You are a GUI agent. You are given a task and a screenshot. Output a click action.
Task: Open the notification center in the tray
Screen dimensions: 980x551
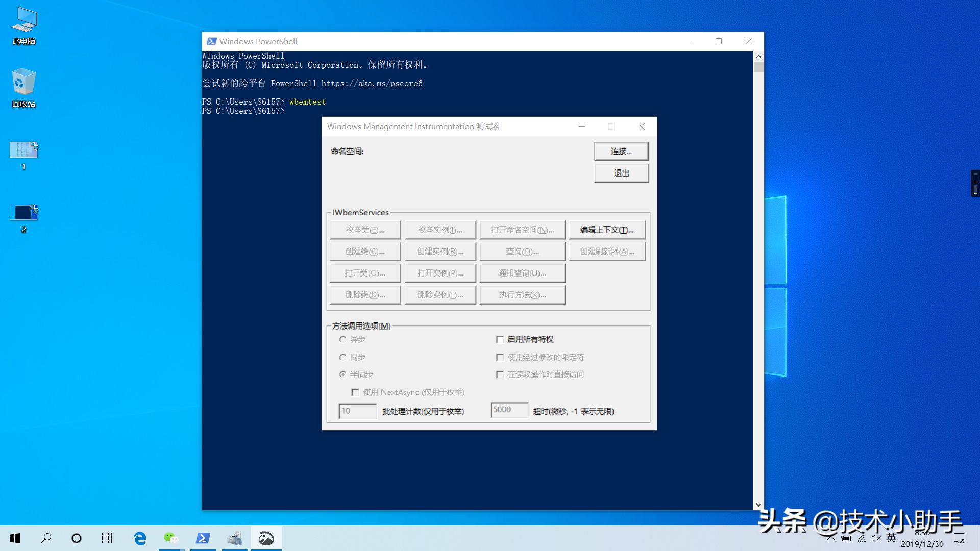pos(959,538)
